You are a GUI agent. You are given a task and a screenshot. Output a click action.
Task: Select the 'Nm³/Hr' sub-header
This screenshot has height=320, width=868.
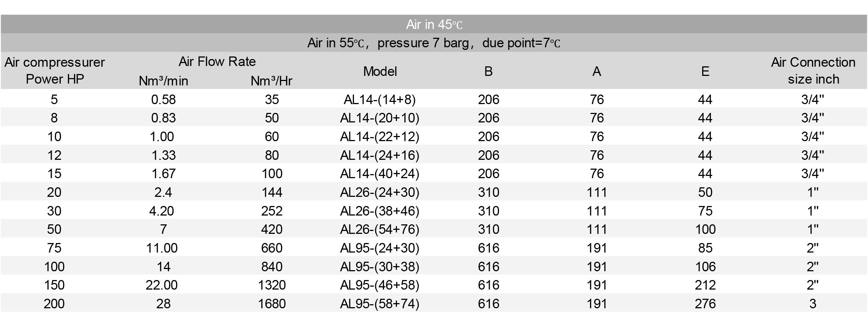271,81
